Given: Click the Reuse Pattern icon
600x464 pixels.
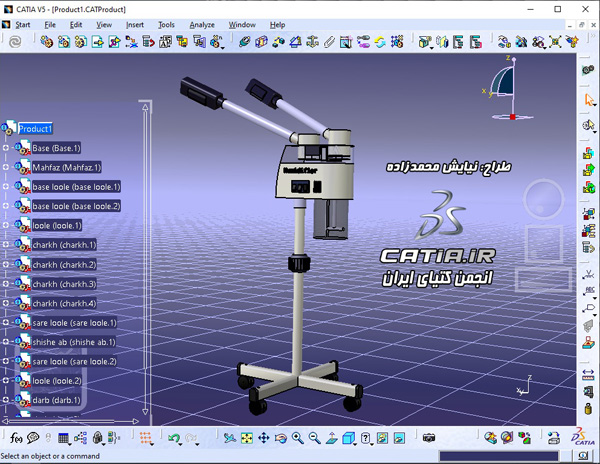Looking at the screenshot, I should (x=397, y=42).
